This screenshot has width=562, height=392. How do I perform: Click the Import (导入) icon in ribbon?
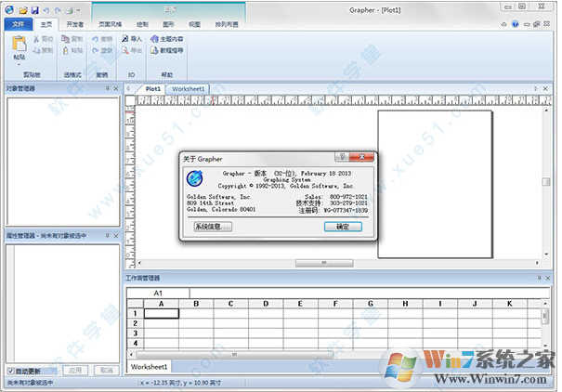pyautogui.click(x=124, y=39)
